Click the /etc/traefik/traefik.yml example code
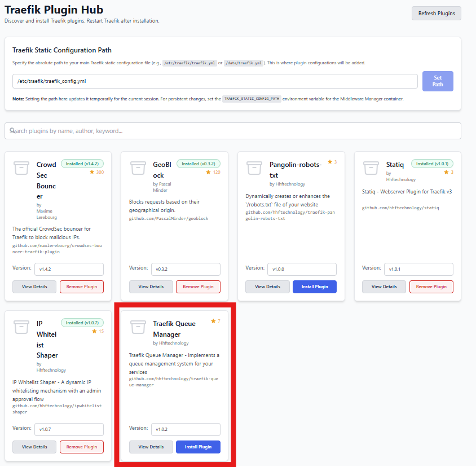Screen dimensions: 476x467 point(189,63)
